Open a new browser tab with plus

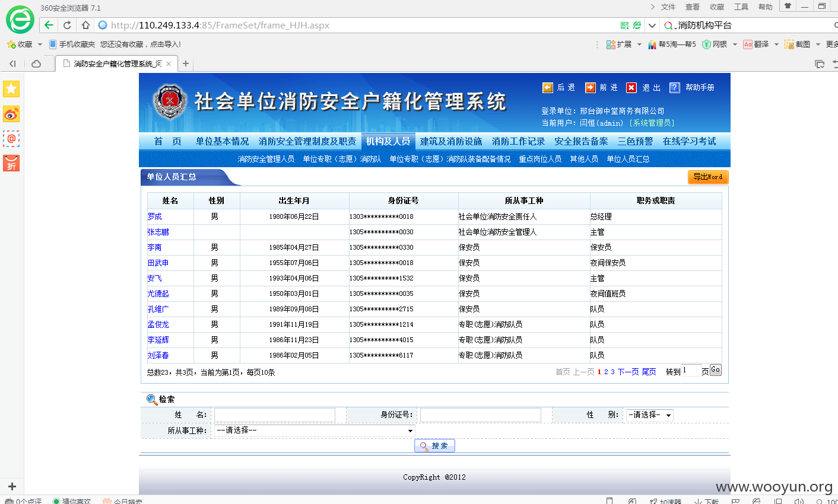[x=186, y=63]
